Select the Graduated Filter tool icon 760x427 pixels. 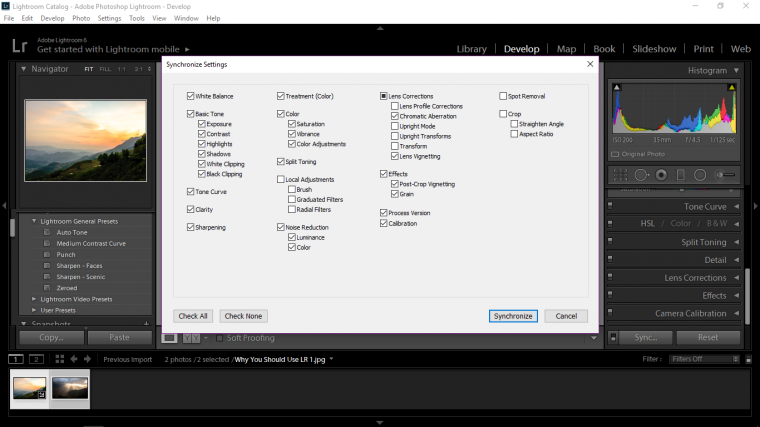681,175
